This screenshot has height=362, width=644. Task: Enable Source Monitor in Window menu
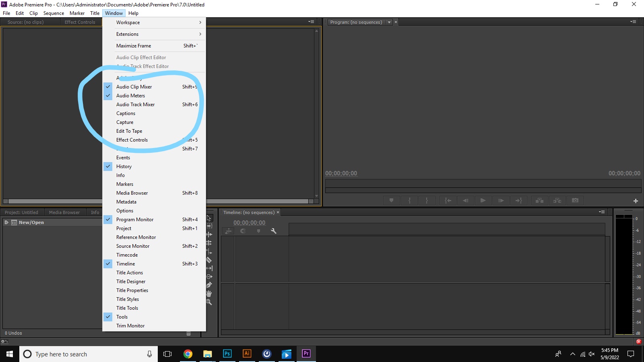tap(154, 246)
